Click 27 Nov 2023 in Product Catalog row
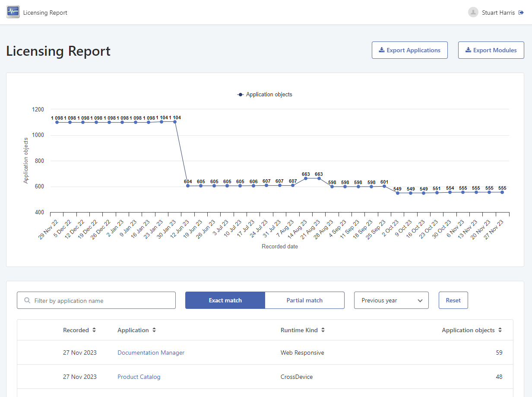The width and height of the screenshot is (532, 397). pos(80,377)
